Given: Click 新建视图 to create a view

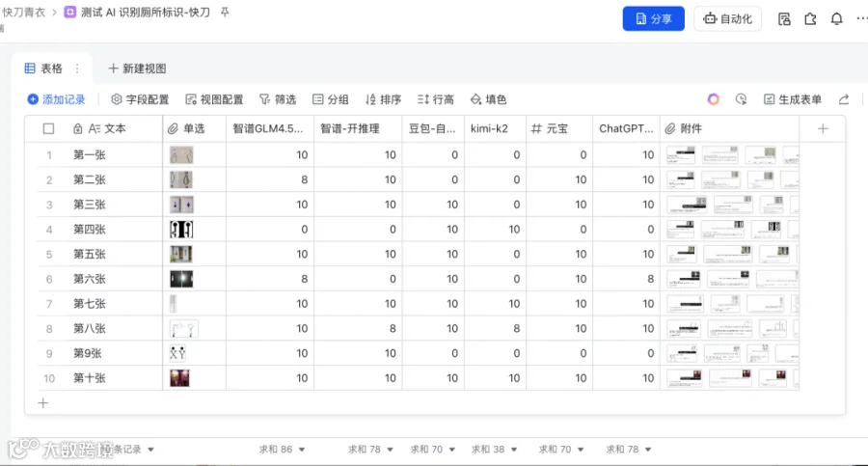Looking at the screenshot, I should (x=137, y=69).
